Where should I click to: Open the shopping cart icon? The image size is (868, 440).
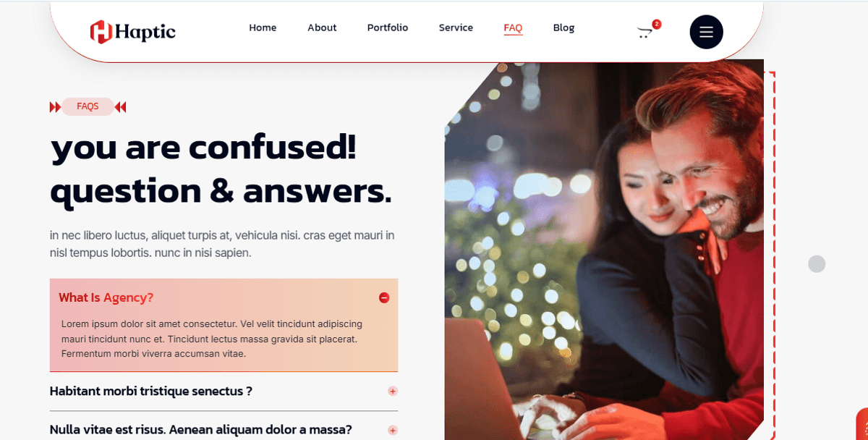pos(644,32)
